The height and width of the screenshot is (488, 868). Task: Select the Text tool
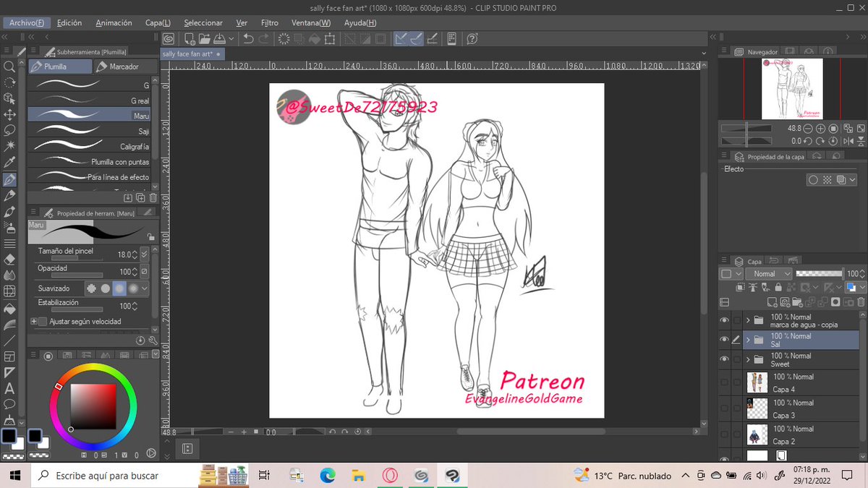click(10, 389)
